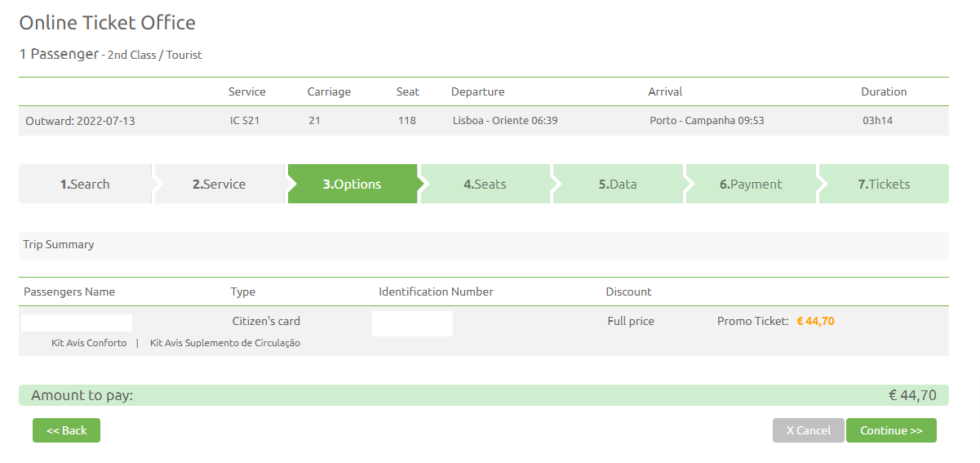
Task: Click the Identification Number column header
Action: (x=436, y=292)
